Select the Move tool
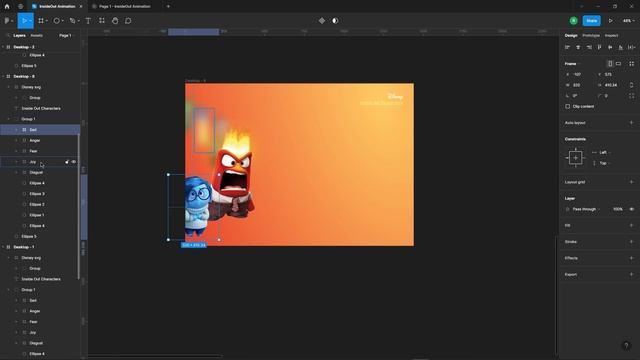This screenshot has height=360, width=640. 25,21
